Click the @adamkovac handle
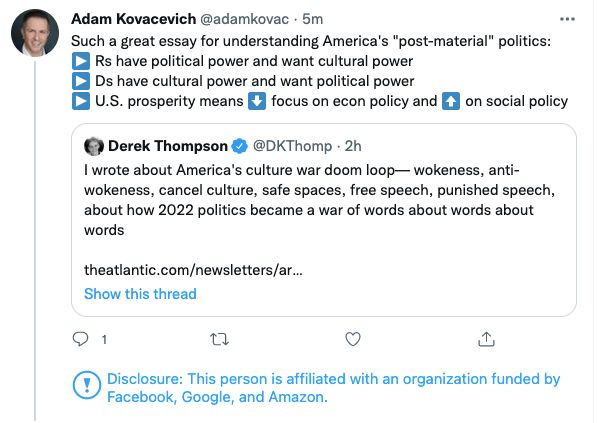The width and height of the screenshot is (598, 423). [244, 19]
